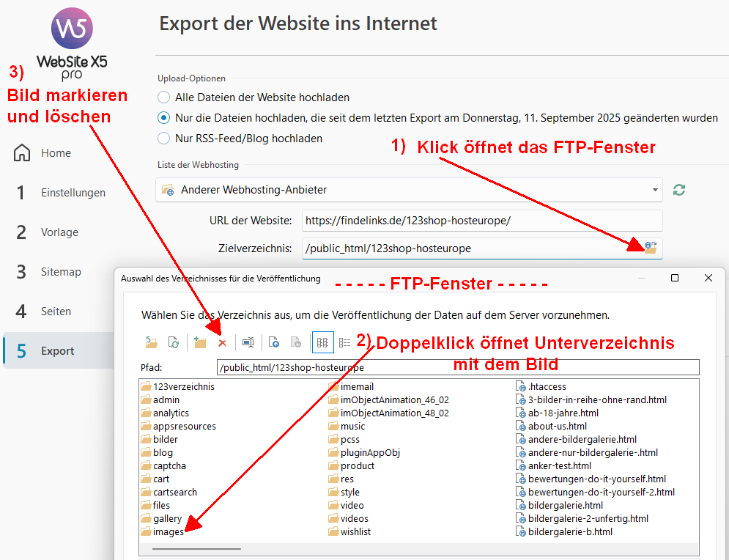The image size is (729, 560).
Task: Open 'Anderer Webhosting-Anbieter' dropdown
Action: 409,190
